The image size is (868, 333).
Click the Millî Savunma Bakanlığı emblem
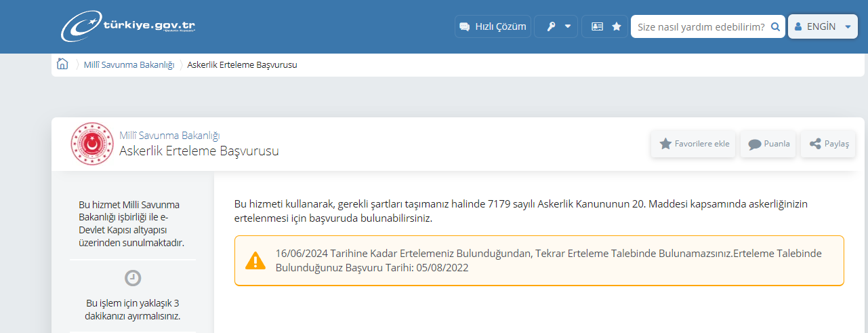coord(91,144)
